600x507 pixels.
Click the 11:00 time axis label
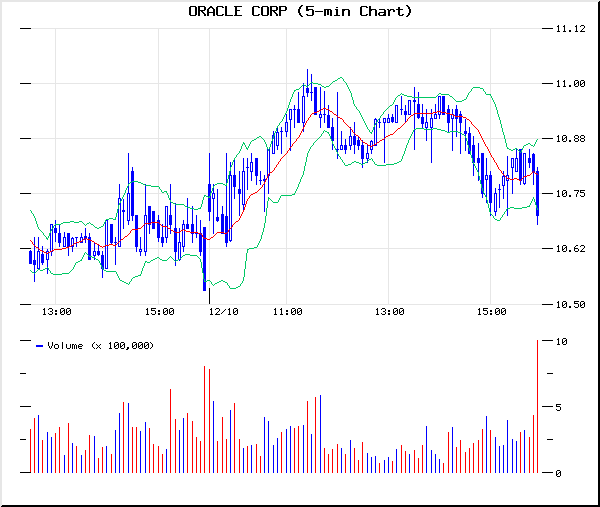[287, 312]
